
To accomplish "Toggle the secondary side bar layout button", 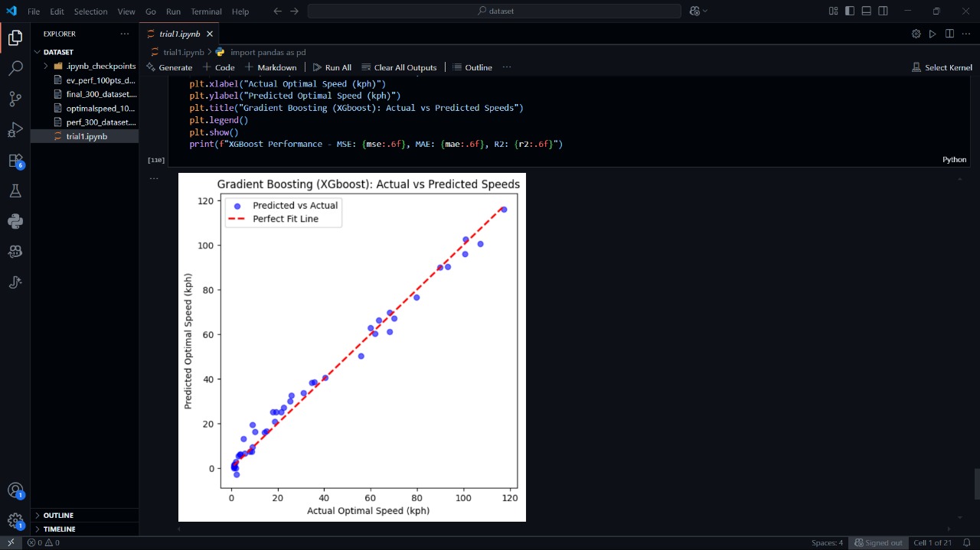I will [x=884, y=11].
